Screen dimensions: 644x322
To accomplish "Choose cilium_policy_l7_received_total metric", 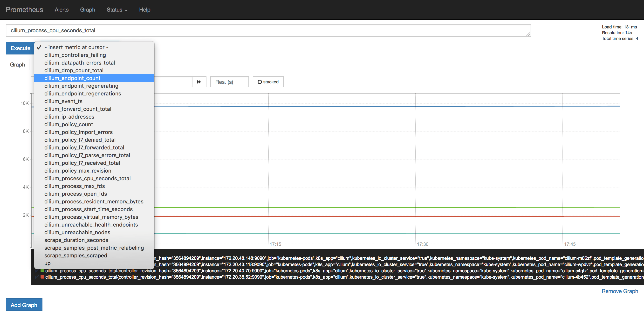I will pyautogui.click(x=94, y=163).
